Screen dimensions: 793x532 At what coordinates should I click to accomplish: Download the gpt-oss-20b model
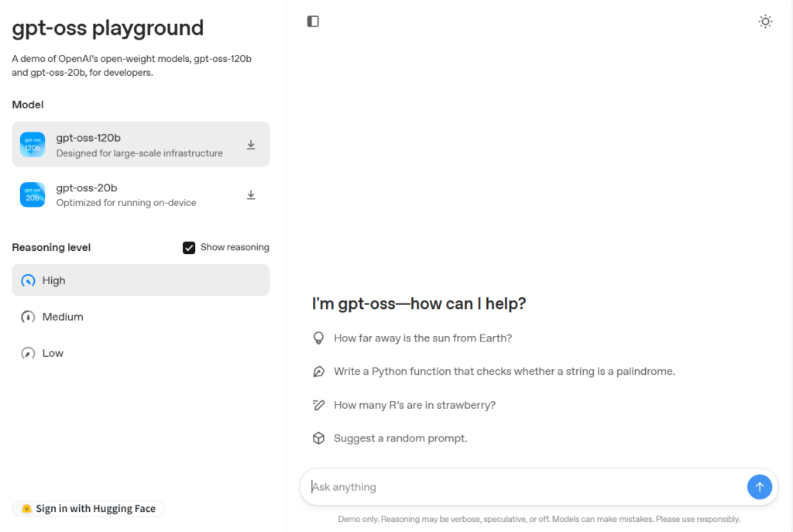pyautogui.click(x=251, y=194)
